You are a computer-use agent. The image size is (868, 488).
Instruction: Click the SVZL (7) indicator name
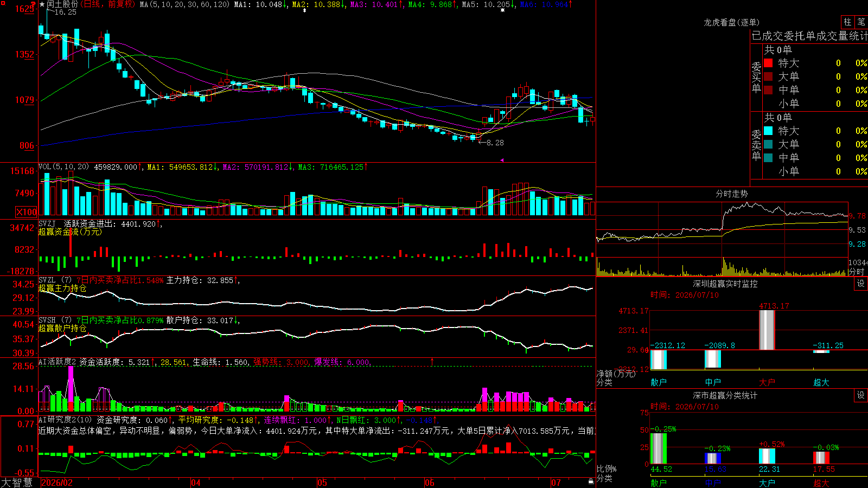55,280
